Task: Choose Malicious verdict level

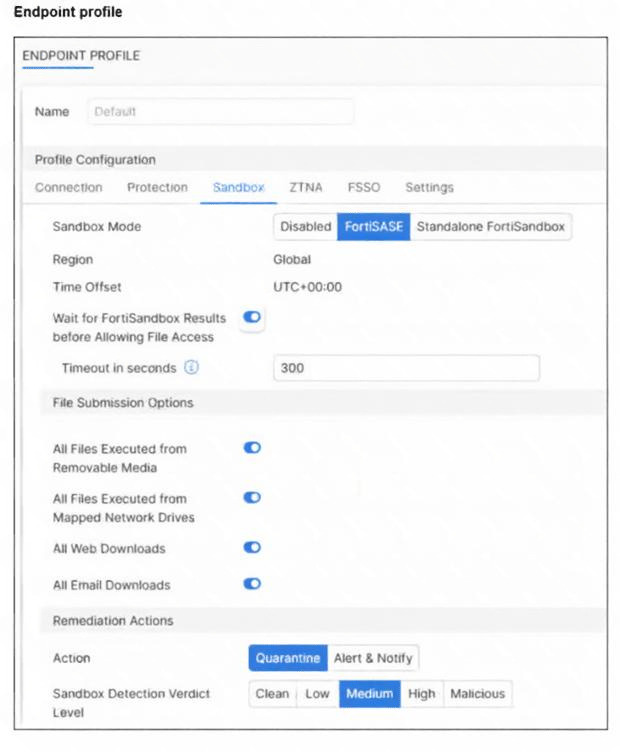Action: coord(477,694)
